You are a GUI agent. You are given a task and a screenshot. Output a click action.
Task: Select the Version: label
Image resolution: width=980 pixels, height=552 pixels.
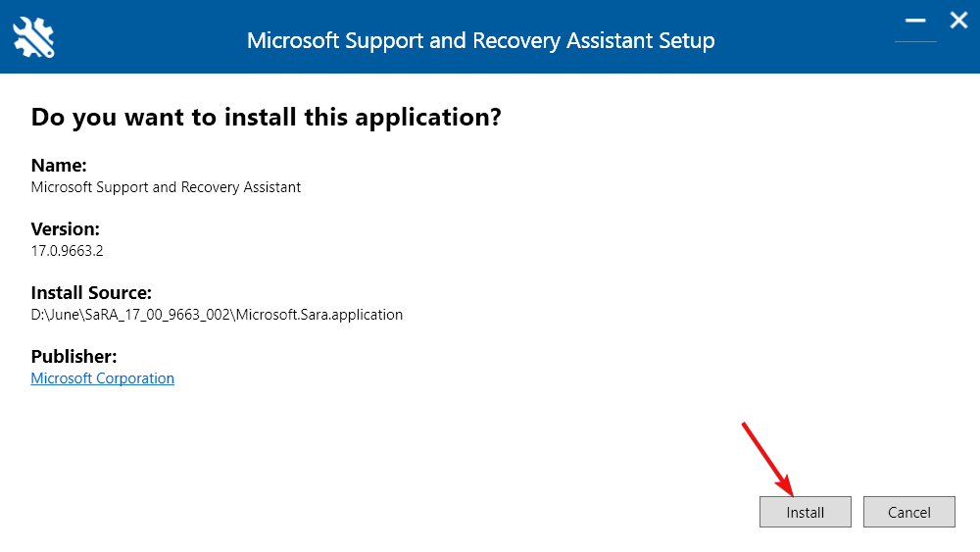point(65,229)
